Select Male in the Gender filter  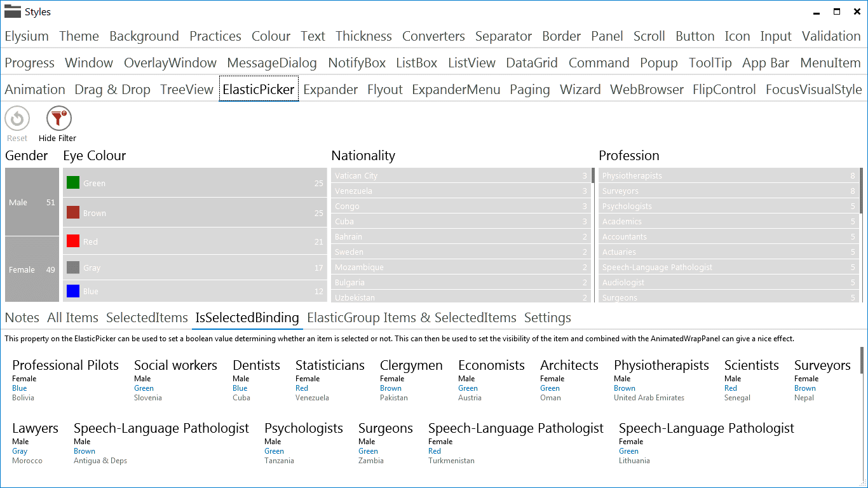click(x=32, y=202)
